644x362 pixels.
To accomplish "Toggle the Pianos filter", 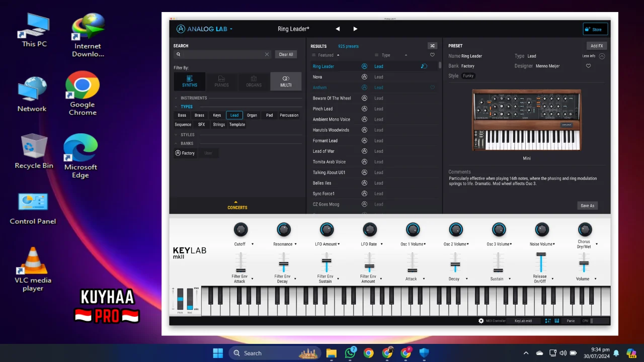I will tap(221, 81).
